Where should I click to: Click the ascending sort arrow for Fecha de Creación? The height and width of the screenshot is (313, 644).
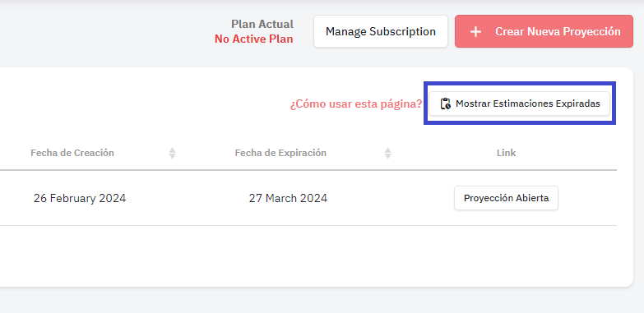click(x=173, y=150)
